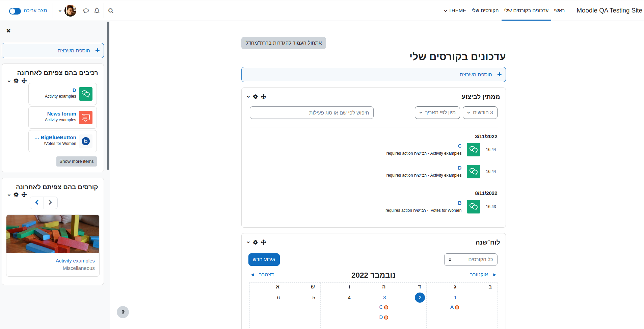Open the כל הקורסים course selector
The height and width of the screenshot is (329, 644).
(471, 259)
